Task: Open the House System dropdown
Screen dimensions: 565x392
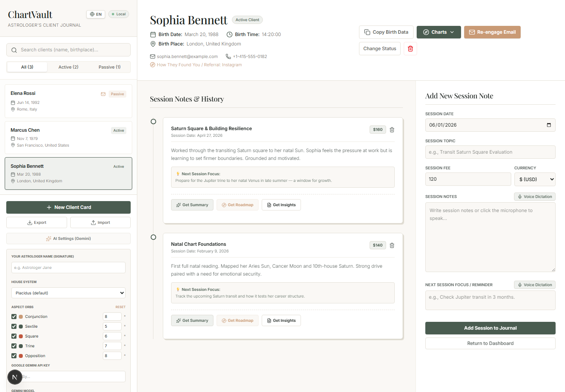Action: tap(68, 293)
